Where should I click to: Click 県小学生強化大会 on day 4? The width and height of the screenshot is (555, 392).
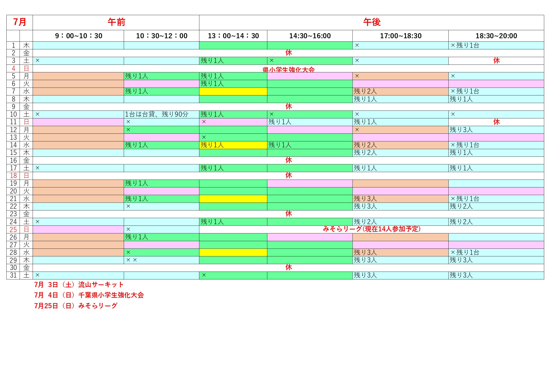[289, 70]
